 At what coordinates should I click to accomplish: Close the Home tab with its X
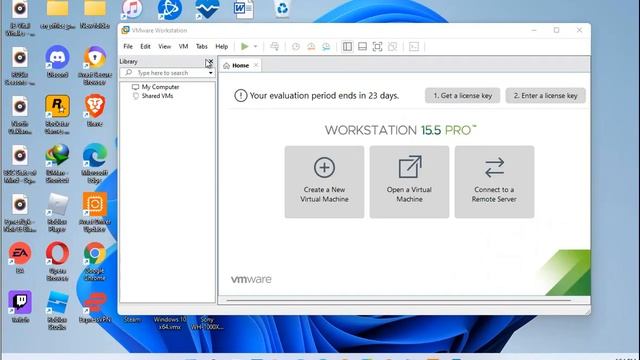click(x=256, y=65)
